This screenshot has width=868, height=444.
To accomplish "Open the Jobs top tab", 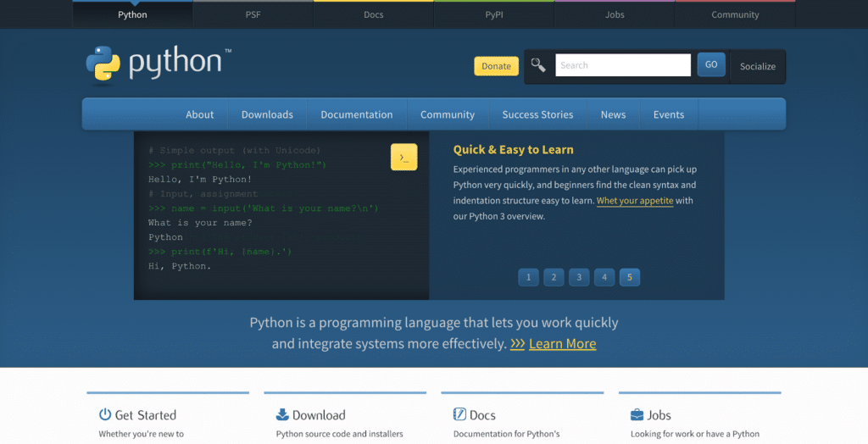I will [x=615, y=14].
